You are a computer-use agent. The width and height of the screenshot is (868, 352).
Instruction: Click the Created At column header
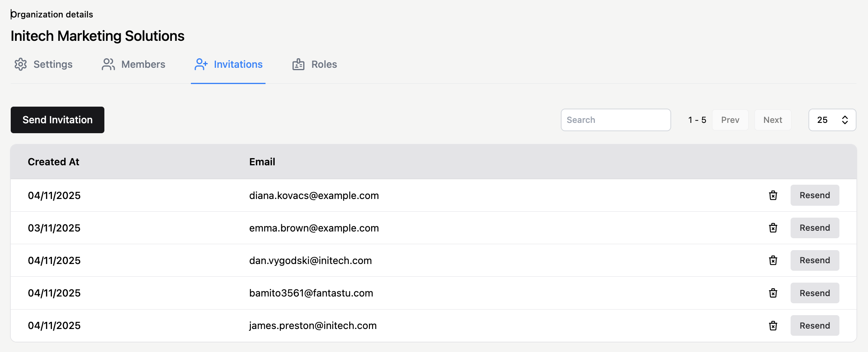[x=54, y=162]
